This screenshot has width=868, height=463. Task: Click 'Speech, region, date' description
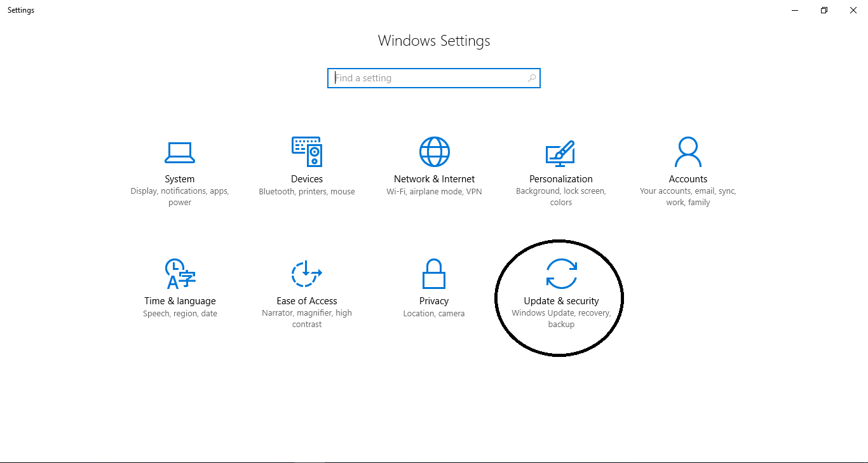tap(180, 314)
